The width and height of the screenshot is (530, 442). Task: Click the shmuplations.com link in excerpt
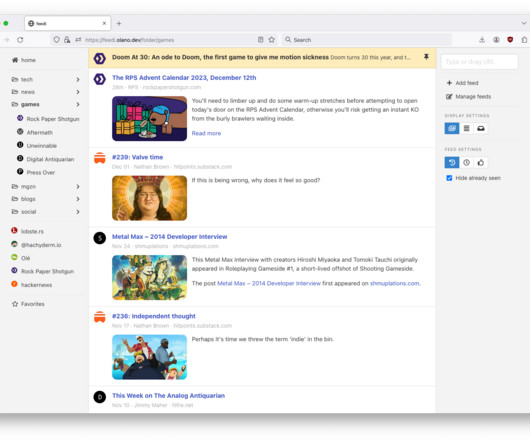(x=394, y=283)
